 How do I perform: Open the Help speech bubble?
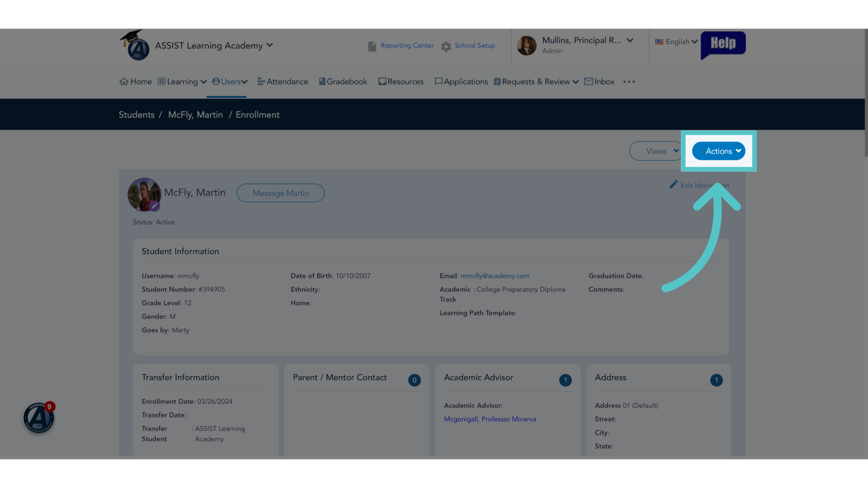coord(723,45)
